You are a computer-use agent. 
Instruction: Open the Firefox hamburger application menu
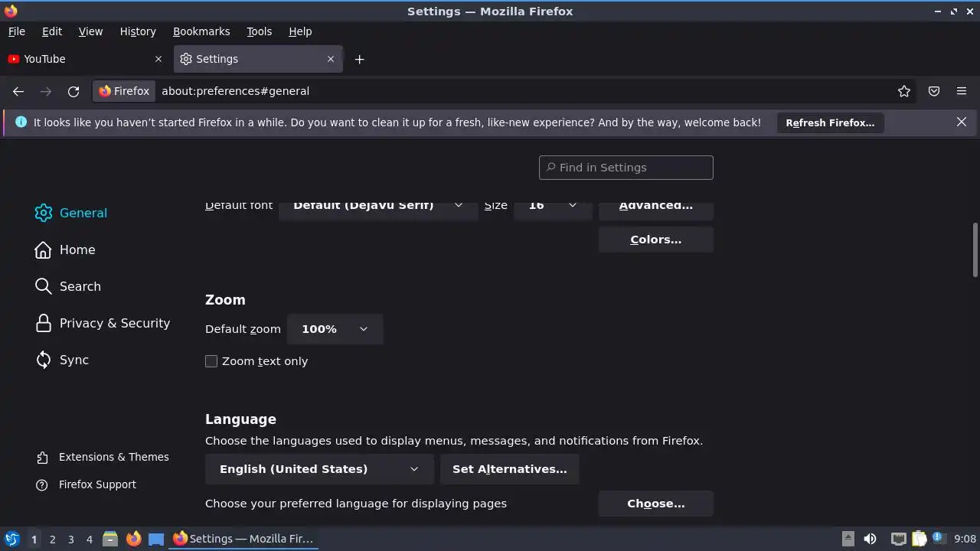tap(962, 91)
